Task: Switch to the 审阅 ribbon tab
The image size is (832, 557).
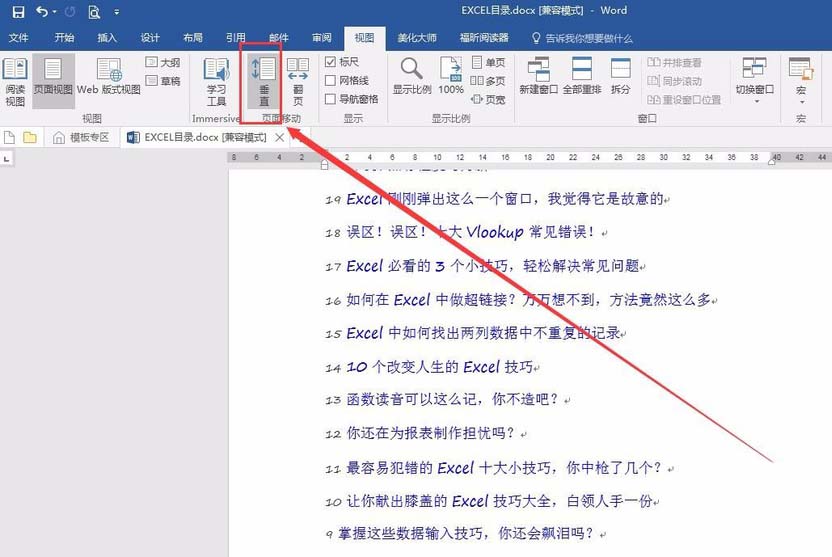Action: tap(322, 38)
